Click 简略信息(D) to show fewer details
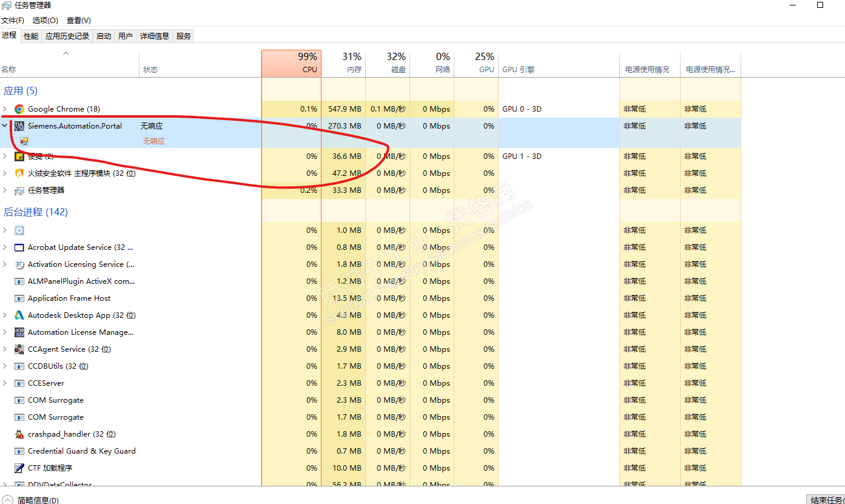The width and height of the screenshot is (845, 504). [x=32, y=500]
